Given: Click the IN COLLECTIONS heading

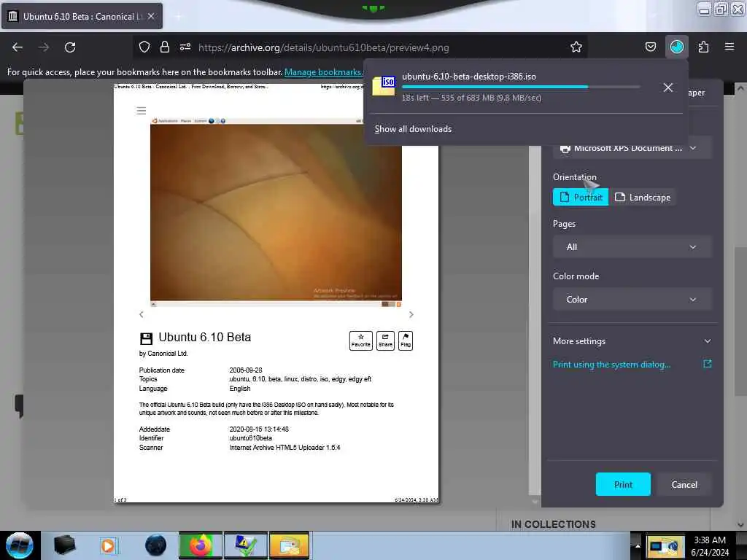Looking at the screenshot, I should click(x=553, y=524).
